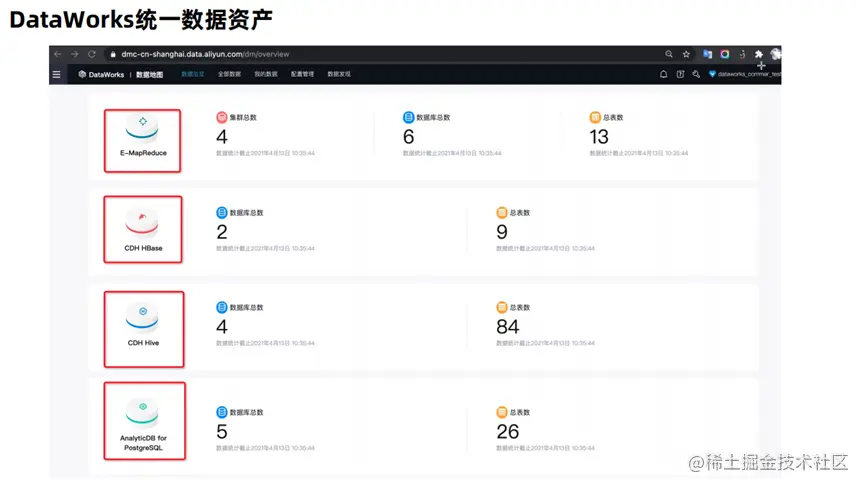Viewport: 865px width, 489px height.
Task: Open the translate extension icon
Action: pos(707,54)
